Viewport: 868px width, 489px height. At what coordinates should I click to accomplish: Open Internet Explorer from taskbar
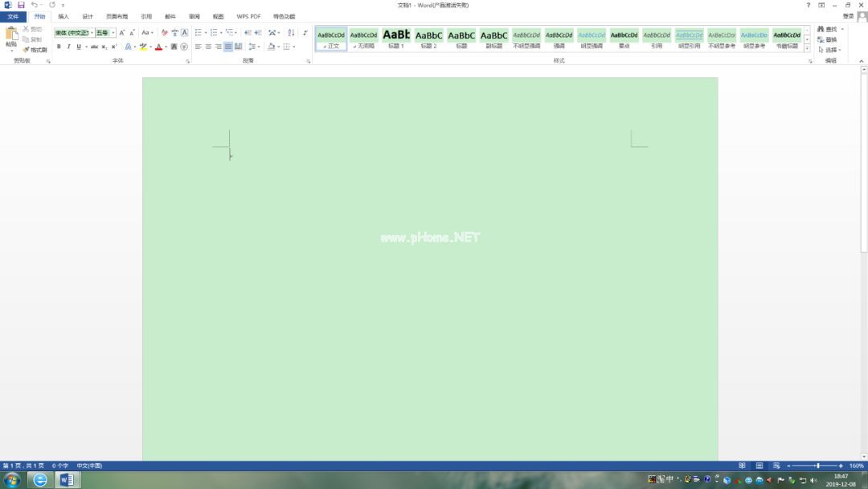point(39,480)
